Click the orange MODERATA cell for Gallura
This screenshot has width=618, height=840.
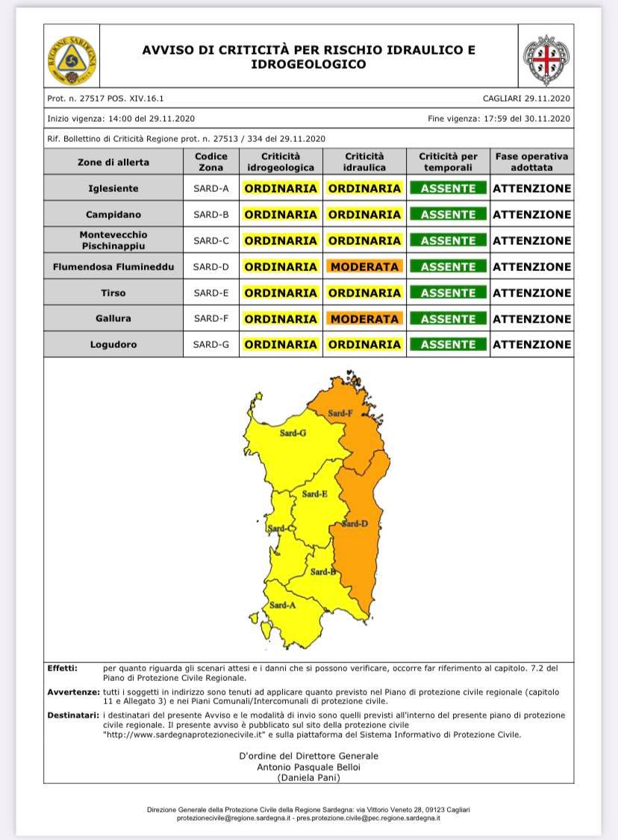pyautogui.click(x=364, y=319)
